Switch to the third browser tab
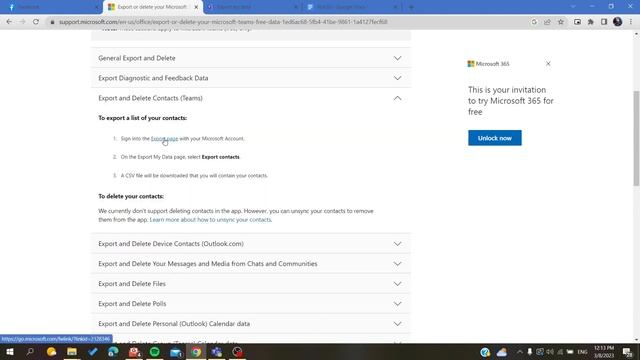 click(x=252, y=7)
